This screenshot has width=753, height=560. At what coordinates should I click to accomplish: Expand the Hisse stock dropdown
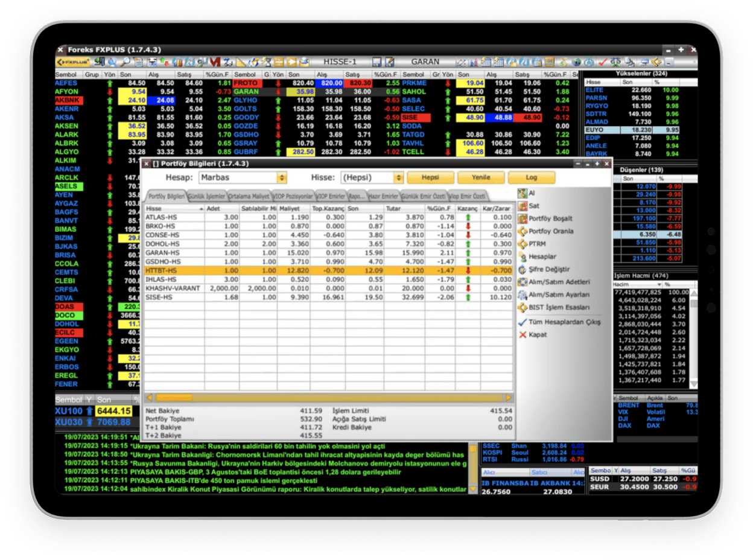(x=398, y=178)
